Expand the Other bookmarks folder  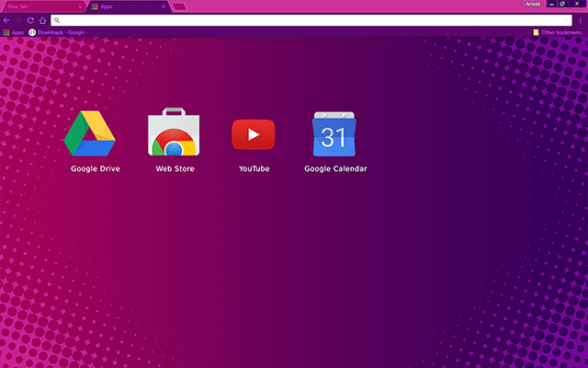558,32
